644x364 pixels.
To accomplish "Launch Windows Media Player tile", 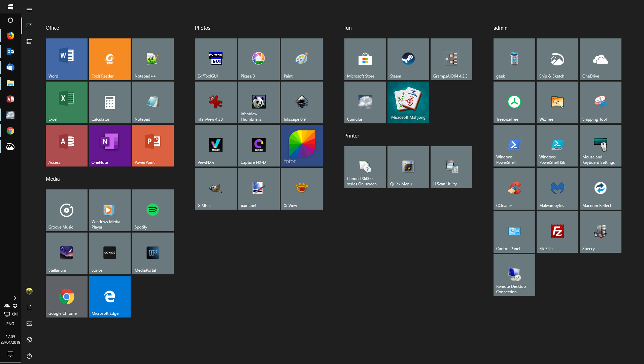I will point(110,210).
